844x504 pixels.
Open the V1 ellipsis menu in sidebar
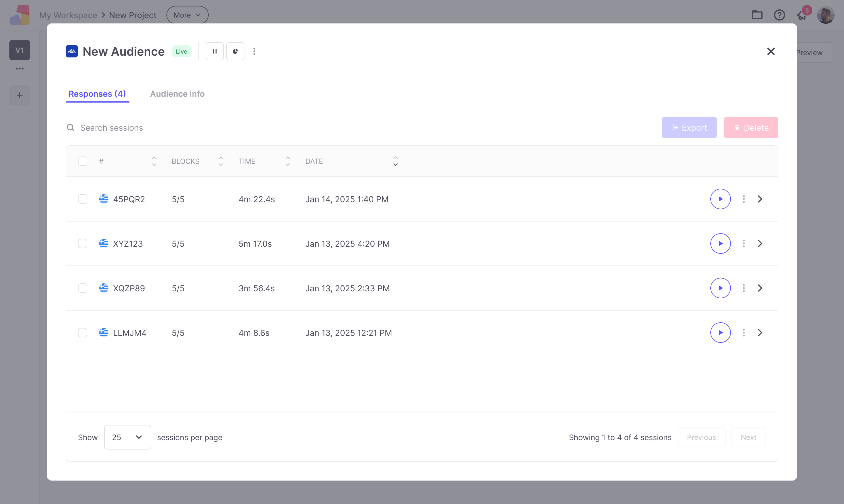tap(20, 69)
